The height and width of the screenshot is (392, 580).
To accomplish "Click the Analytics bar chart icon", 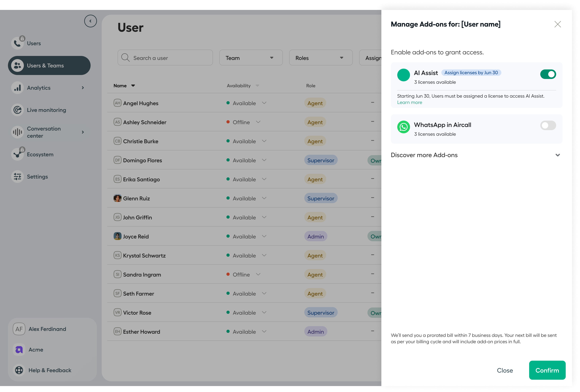I will tap(17, 88).
